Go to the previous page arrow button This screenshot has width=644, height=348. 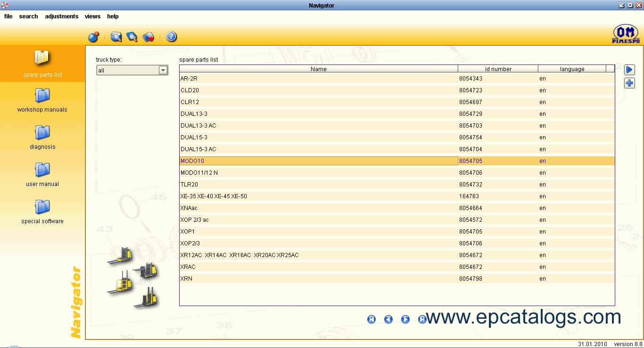pos(388,319)
